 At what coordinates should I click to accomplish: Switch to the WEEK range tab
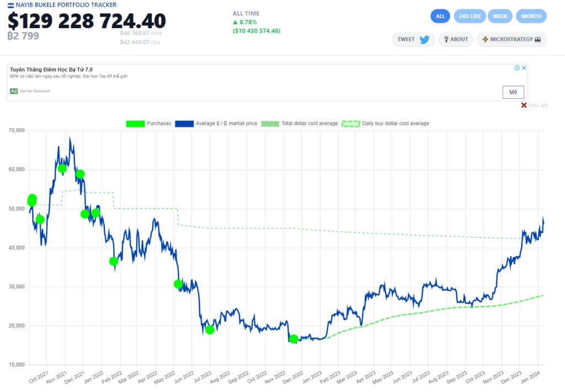tap(500, 16)
